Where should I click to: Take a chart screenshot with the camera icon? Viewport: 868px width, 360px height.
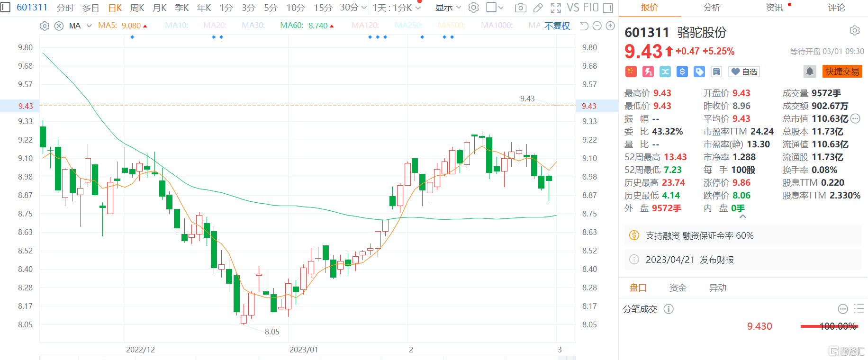520,8
